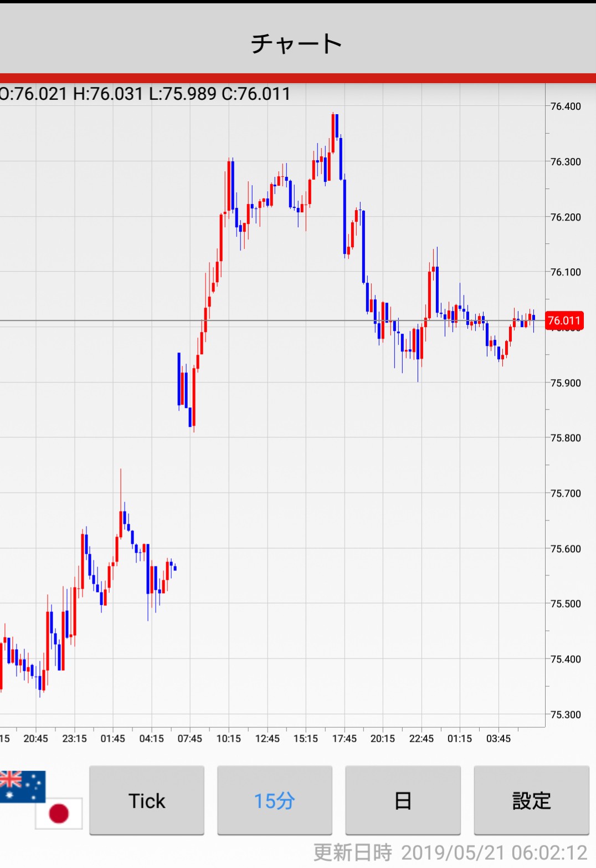Tap the latest candle at the chart's right edge
The image size is (596, 868).
click(x=533, y=318)
